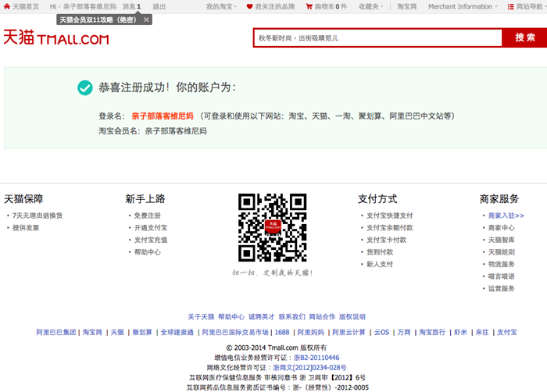Open 阿里妈妈 footer link
Screen dimensions: 547x392
tap(311, 333)
